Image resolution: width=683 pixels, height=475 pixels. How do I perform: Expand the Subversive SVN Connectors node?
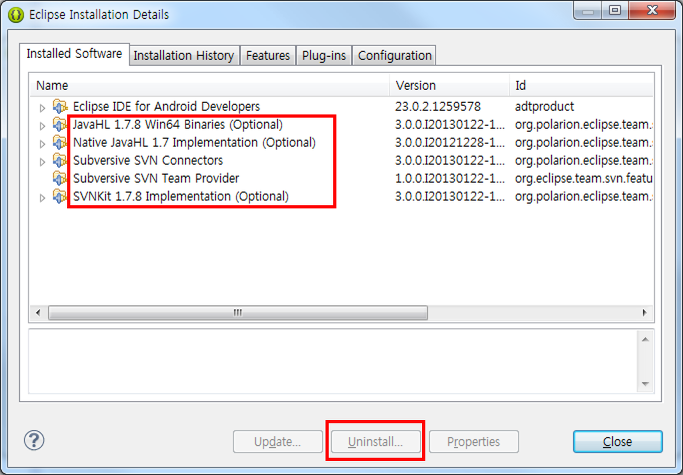pyautogui.click(x=42, y=162)
